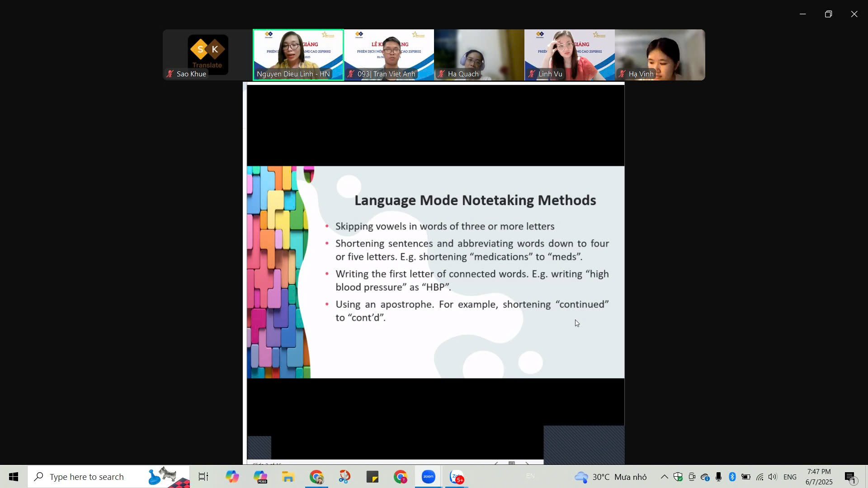Image resolution: width=868 pixels, height=488 pixels.
Task: Select Ha Quach participant video tile
Action: [479, 55]
